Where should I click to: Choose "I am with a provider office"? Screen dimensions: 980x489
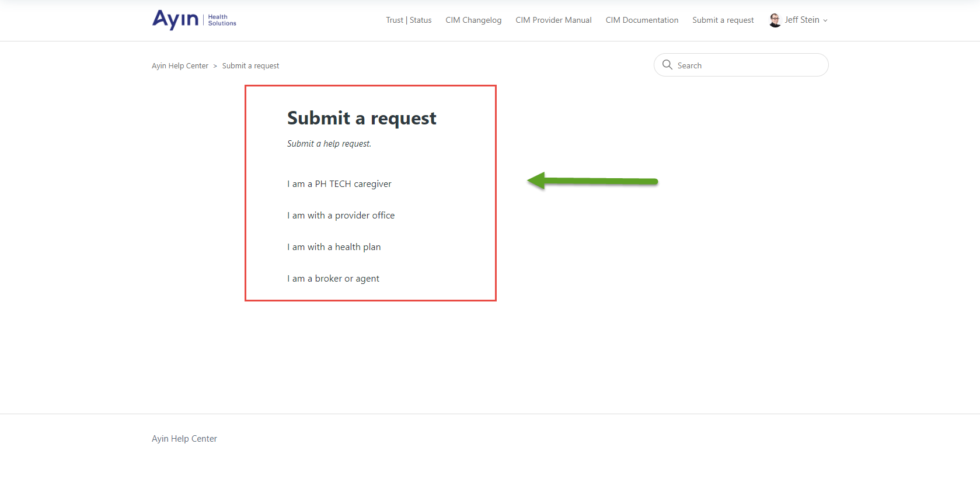tap(341, 216)
